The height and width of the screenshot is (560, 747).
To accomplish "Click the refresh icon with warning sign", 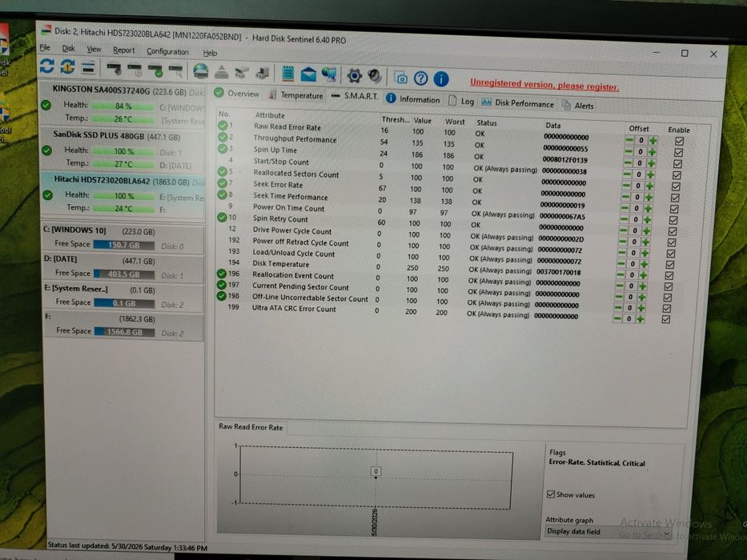I will (x=67, y=66).
